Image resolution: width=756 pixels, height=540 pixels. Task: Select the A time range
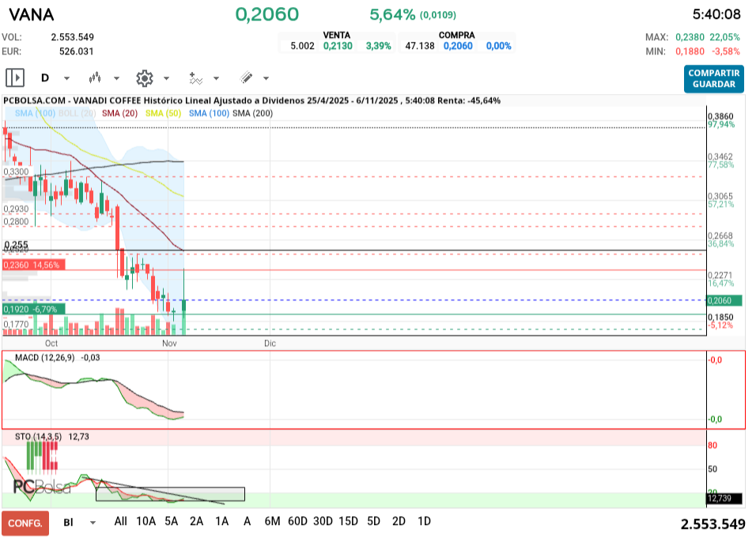[247, 521]
